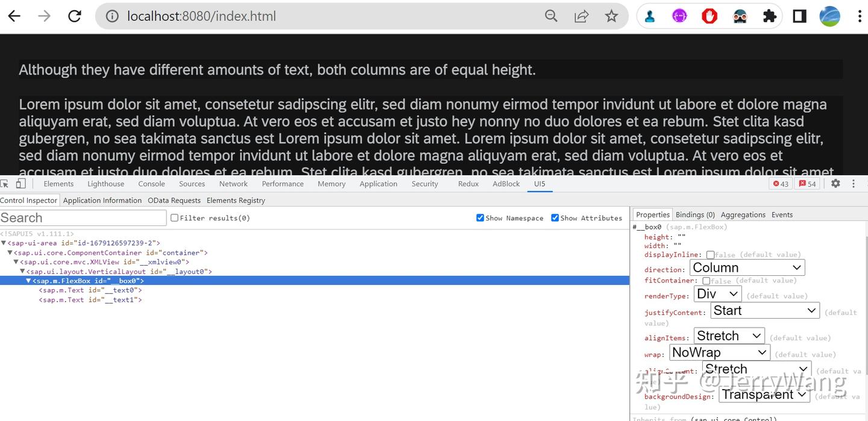Toggle the device toolbar icon in DevTools

(x=20, y=184)
